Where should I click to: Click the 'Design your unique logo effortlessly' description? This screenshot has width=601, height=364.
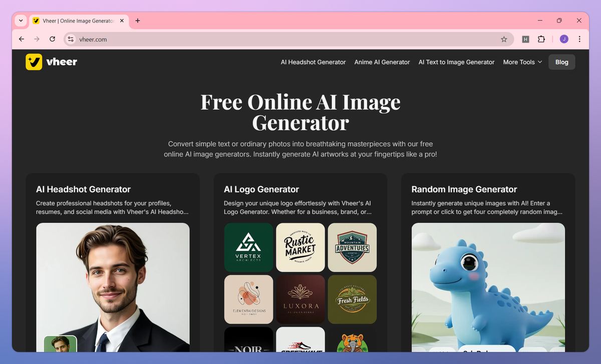coord(298,208)
